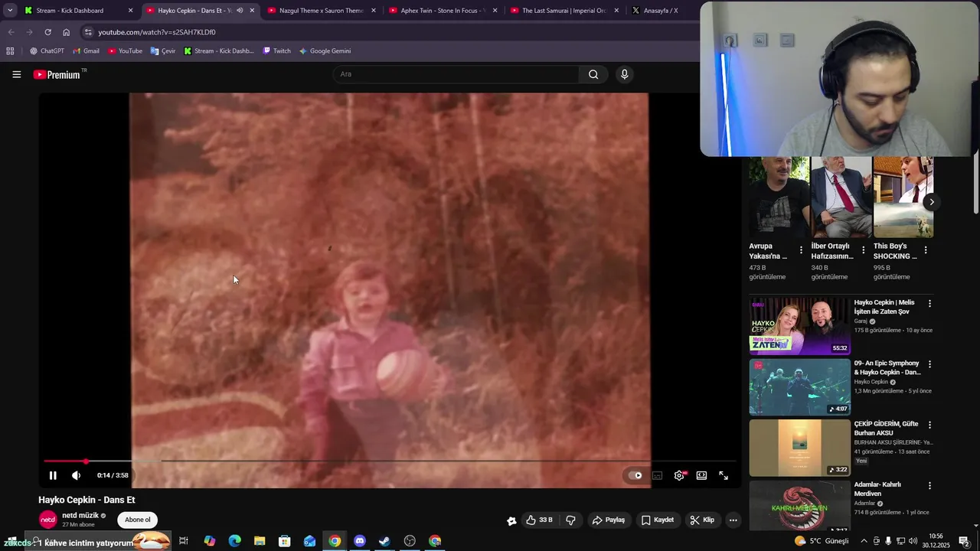Click the sparkle Ask icon beside like
The image size is (980, 551).
point(511,520)
